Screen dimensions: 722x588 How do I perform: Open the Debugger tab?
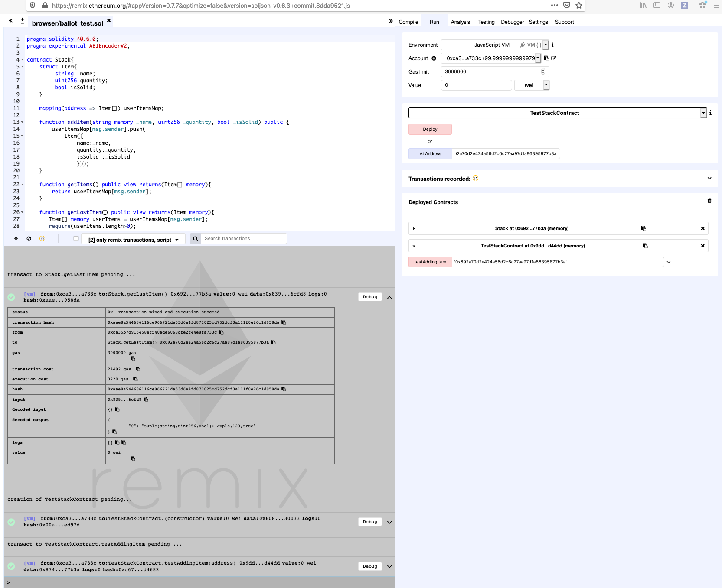(512, 22)
